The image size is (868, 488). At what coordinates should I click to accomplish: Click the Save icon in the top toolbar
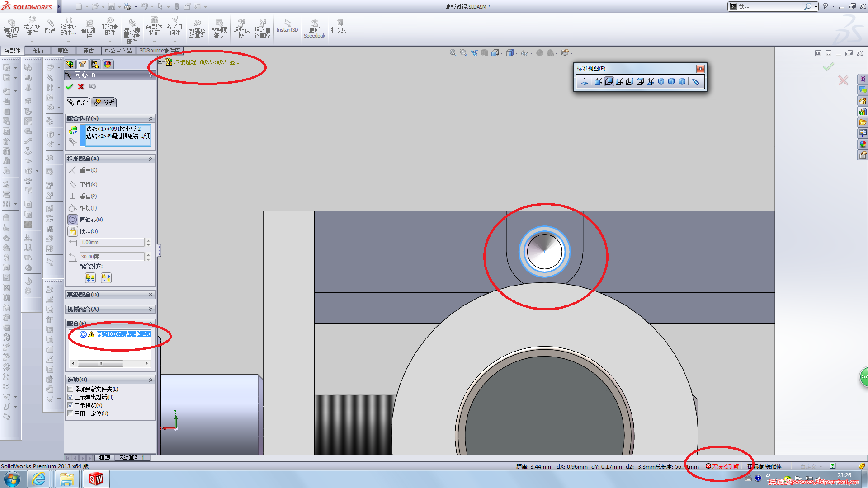(111, 6)
